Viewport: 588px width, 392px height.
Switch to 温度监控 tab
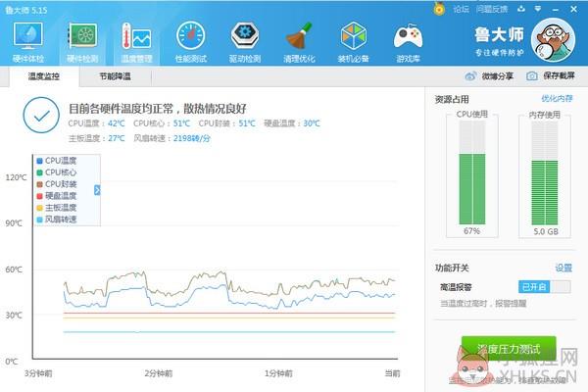coord(43,76)
